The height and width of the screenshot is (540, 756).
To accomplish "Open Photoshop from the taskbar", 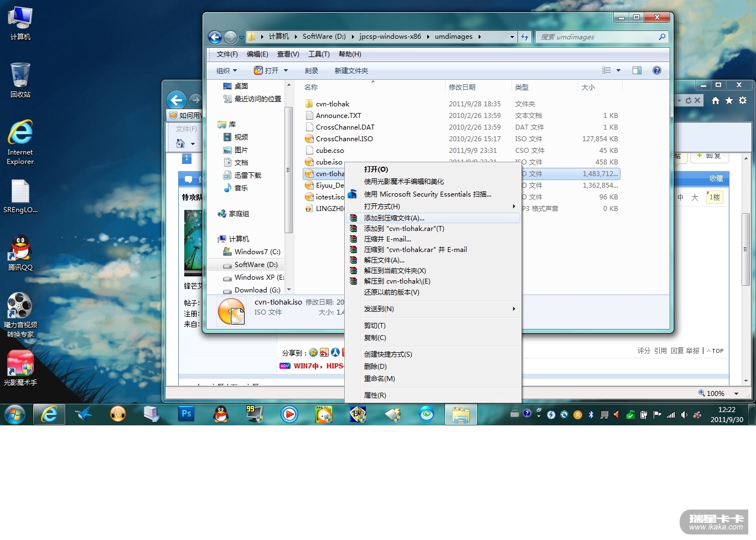I will 187,414.
